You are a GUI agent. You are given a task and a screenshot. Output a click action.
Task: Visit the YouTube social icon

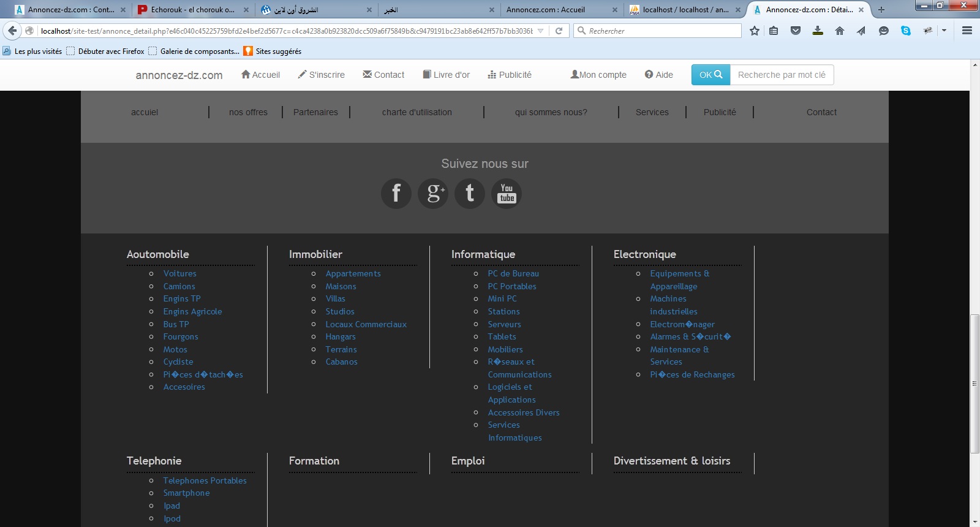507,194
